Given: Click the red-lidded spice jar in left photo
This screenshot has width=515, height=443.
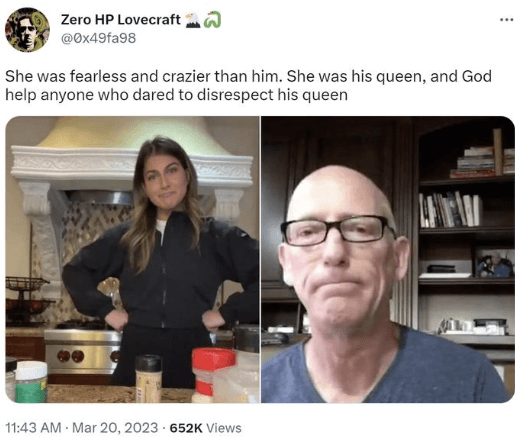Looking at the screenshot, I should (213, 375).
